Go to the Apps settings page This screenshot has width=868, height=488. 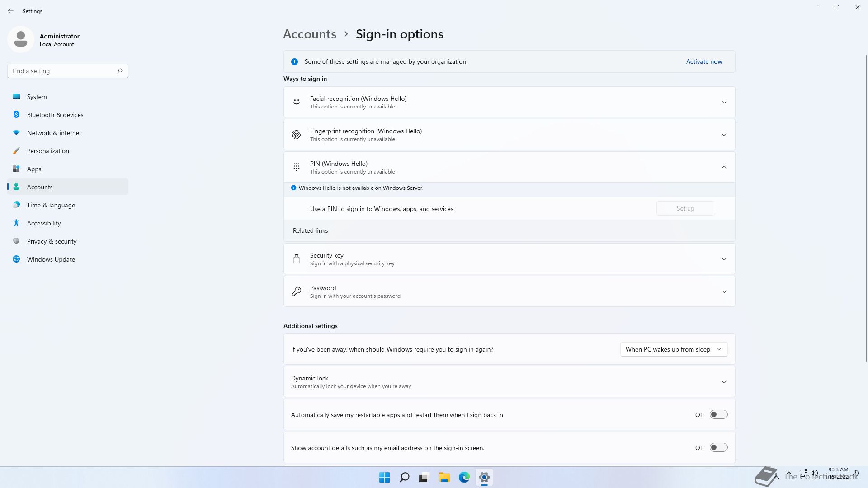(68, 169)
